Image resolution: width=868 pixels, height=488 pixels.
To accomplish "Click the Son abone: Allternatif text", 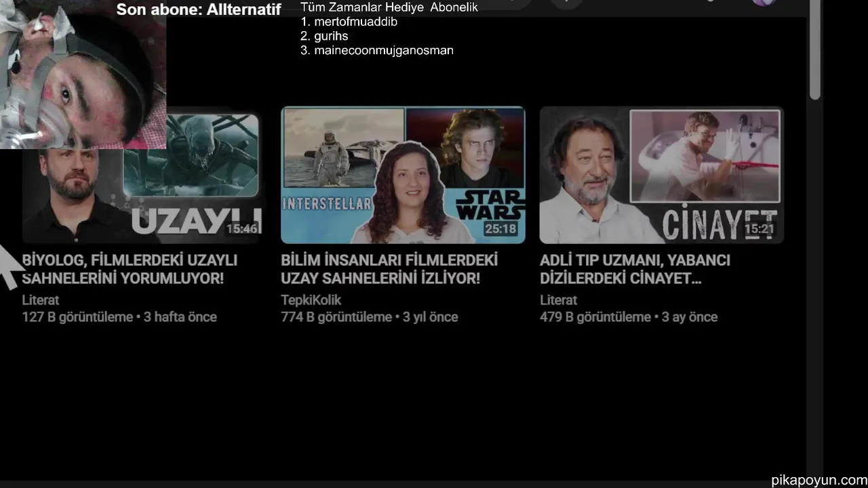I will click(x=199, y=9).
